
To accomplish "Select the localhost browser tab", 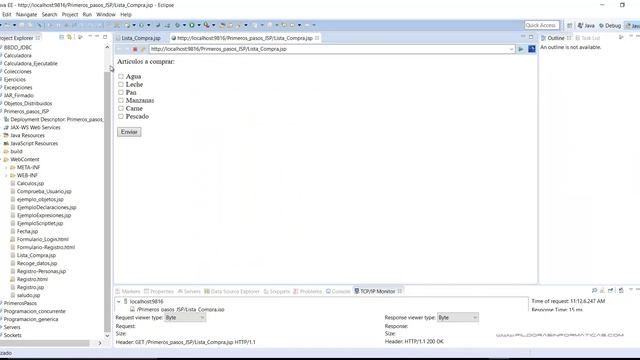I will (x=244, y=38).
